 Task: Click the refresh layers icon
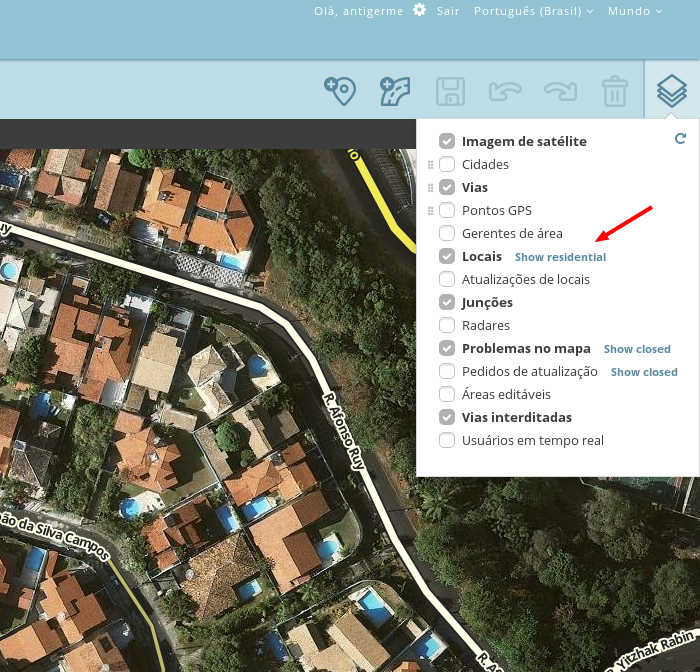[x=681, y=139]
